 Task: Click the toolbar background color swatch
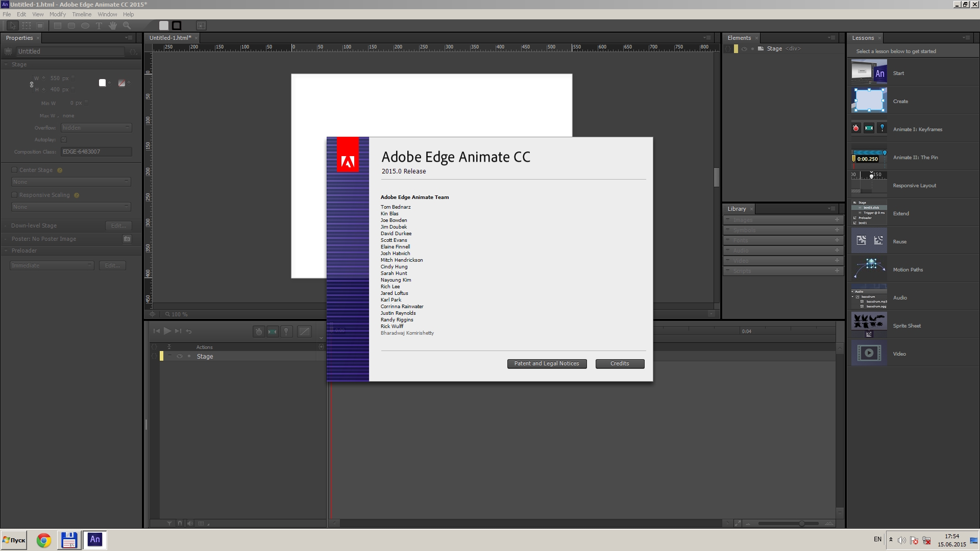[164, 26]
